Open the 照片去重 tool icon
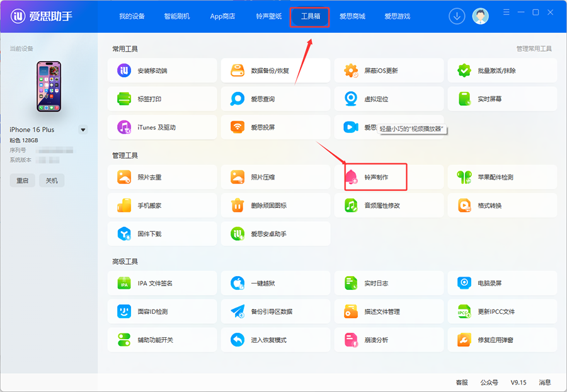 124,177
